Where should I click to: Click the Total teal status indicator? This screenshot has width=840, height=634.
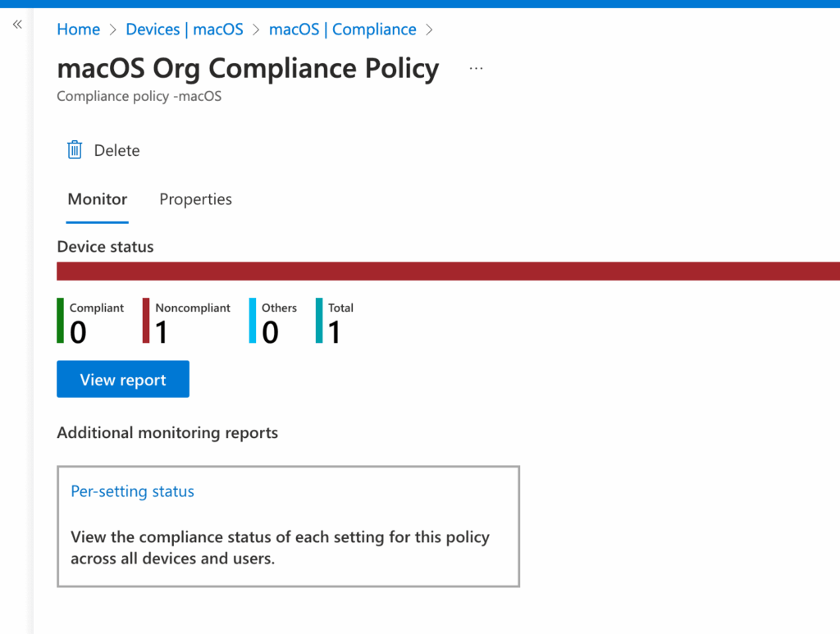(x=318, y=321)
